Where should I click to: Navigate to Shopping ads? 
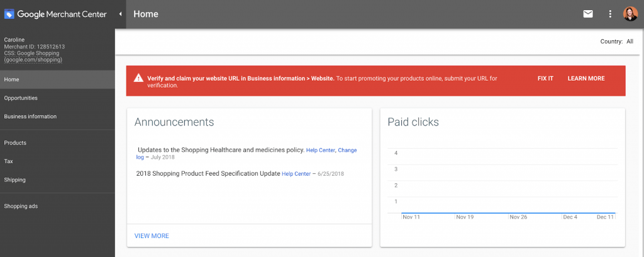(x=21, y=206)
